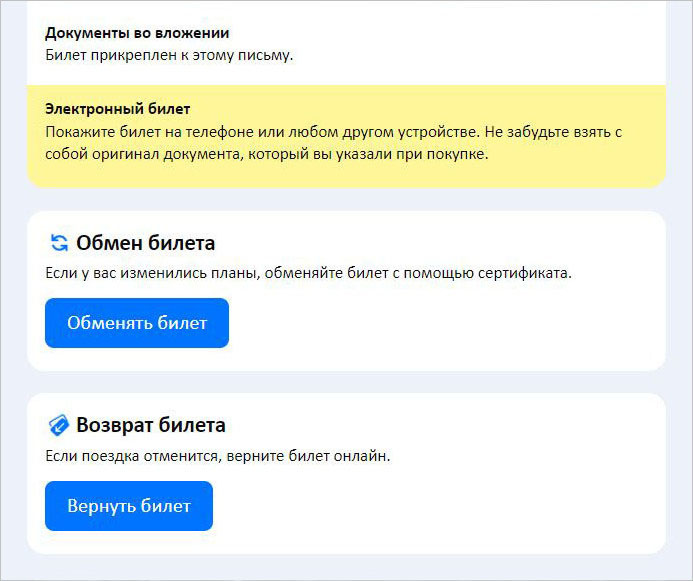Click the word письму in the attachment line
The height and width of the screenshot is (581, 693).
[x=267, y=54]
